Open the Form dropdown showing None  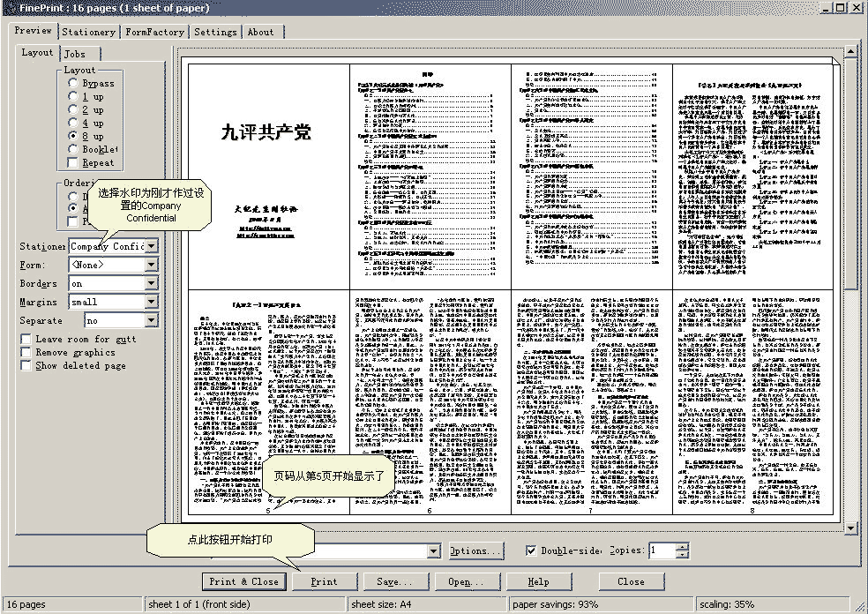[x=151, y=265]
